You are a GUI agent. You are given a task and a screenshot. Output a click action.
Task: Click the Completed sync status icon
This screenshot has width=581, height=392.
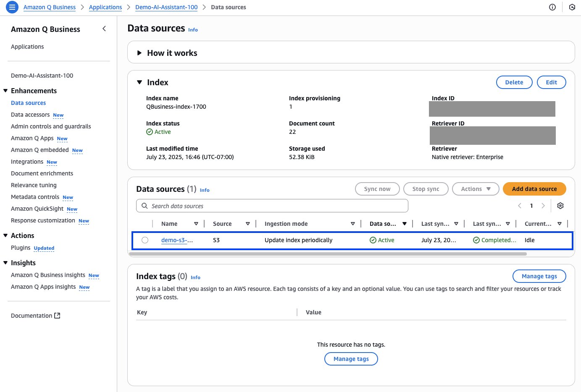476,240
